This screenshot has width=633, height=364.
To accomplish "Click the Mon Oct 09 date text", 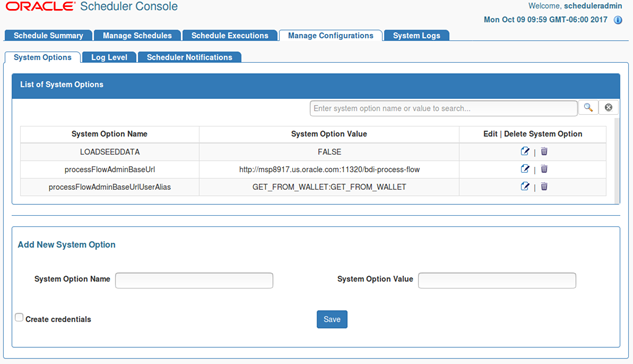I will (x=545, y=20).
